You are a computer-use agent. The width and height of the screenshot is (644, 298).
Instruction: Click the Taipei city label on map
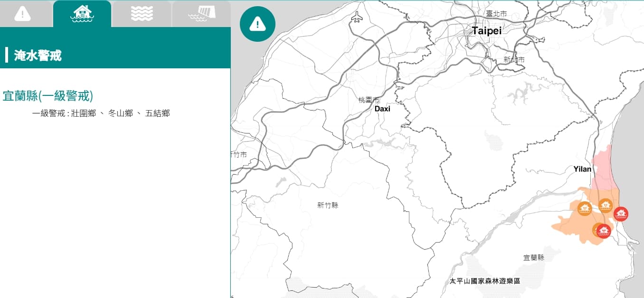(486, 31)
